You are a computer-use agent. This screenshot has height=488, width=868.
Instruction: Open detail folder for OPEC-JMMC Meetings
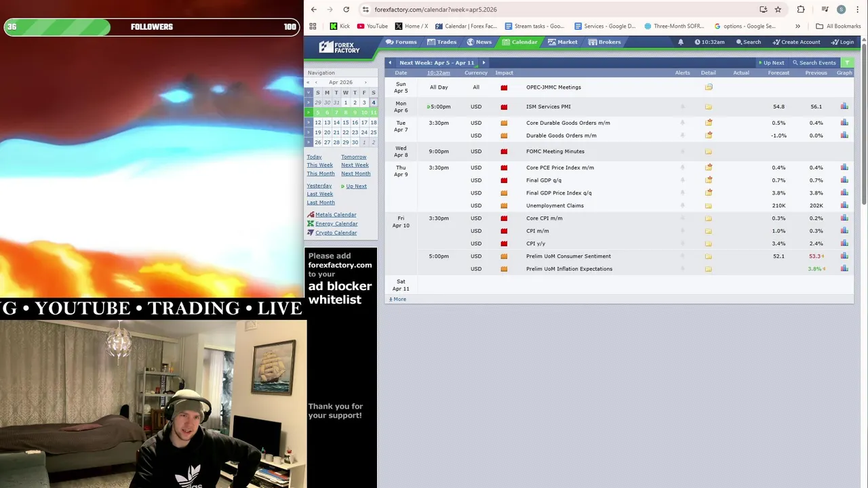[x=709, y=87]
